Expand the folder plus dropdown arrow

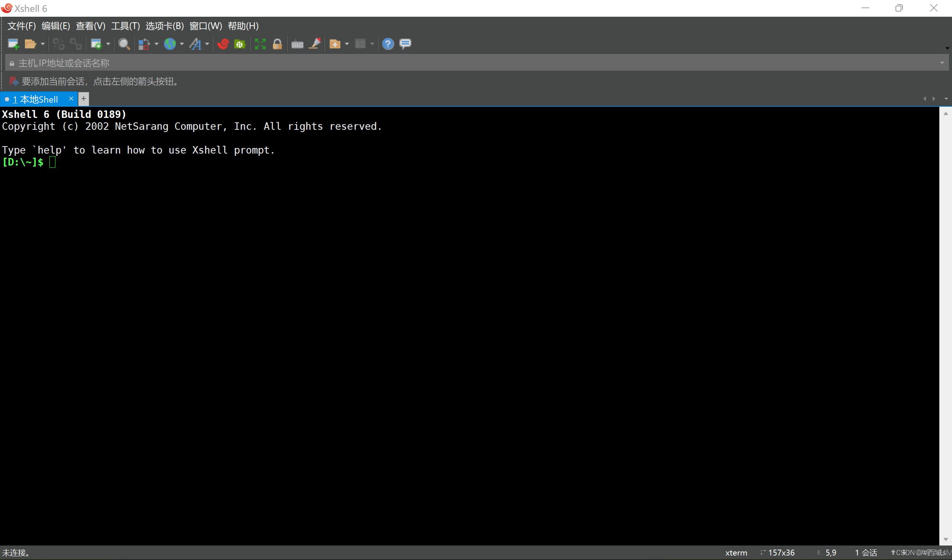pos(347,44)
